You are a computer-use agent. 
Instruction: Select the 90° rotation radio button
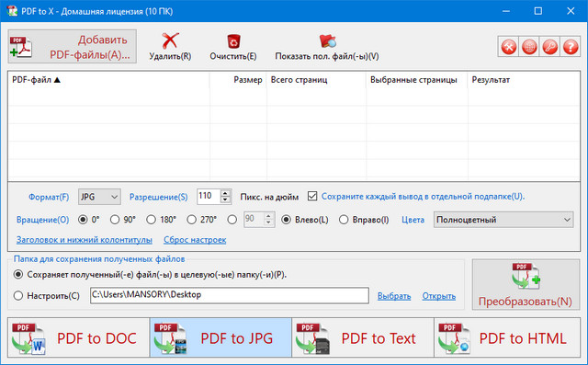pos(115,220)
